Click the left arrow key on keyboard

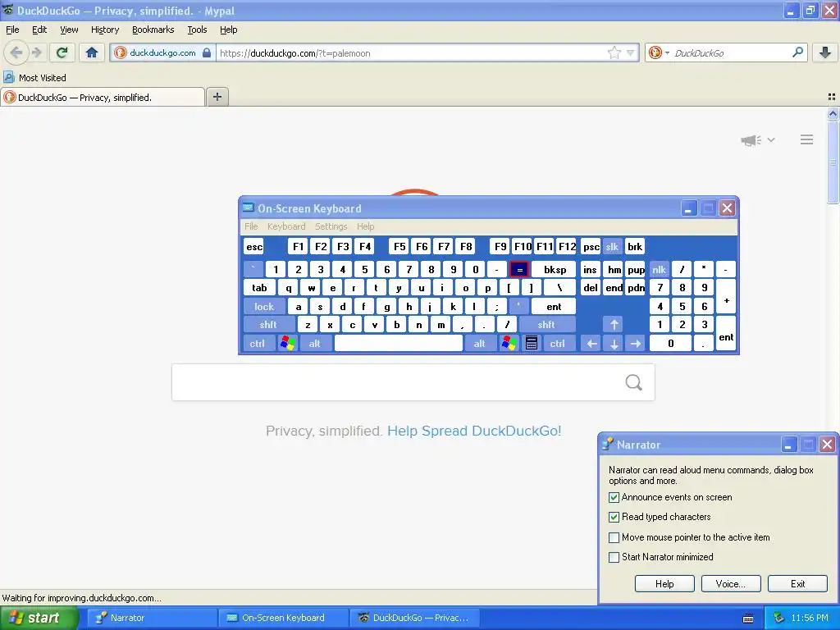tap(591, 344)
